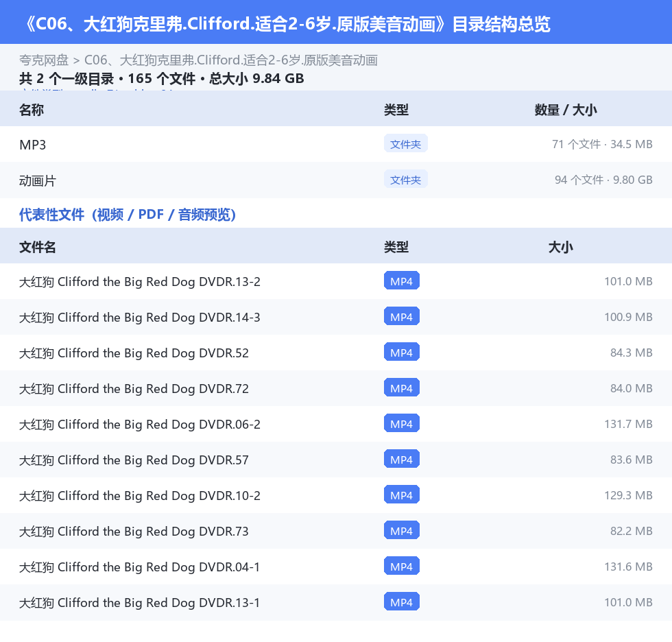672x642 pixels.
Task: Select file Clifford the Big Red Dog DVDR.72
Action: (x=134, y=388)
